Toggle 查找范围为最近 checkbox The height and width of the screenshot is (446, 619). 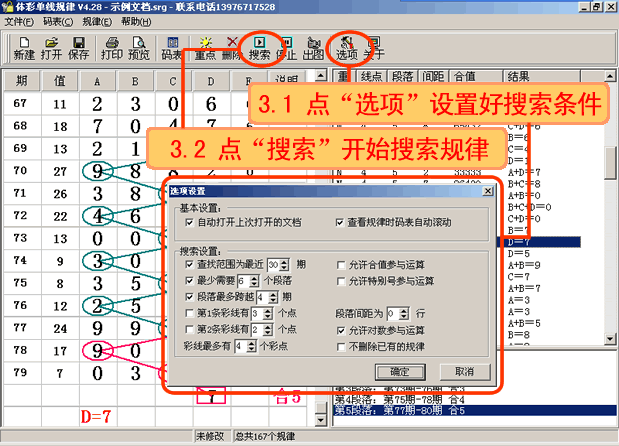click(x=189, y=264)
